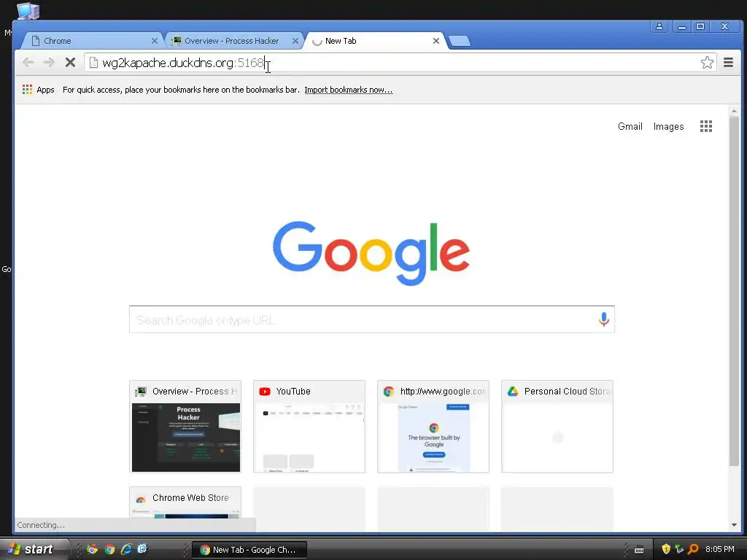The width and height of the screenshot is (747, 560).
Task: Bookmark this page with the star icon
Action: (x=707, y=63)
